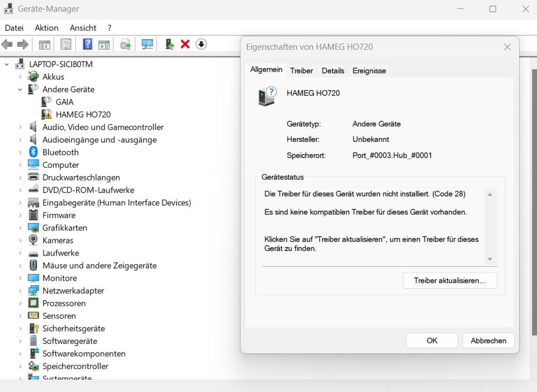Click the show/hide console tree icon
The width and height of the screenshot is (537, 392).
[44, 44]
